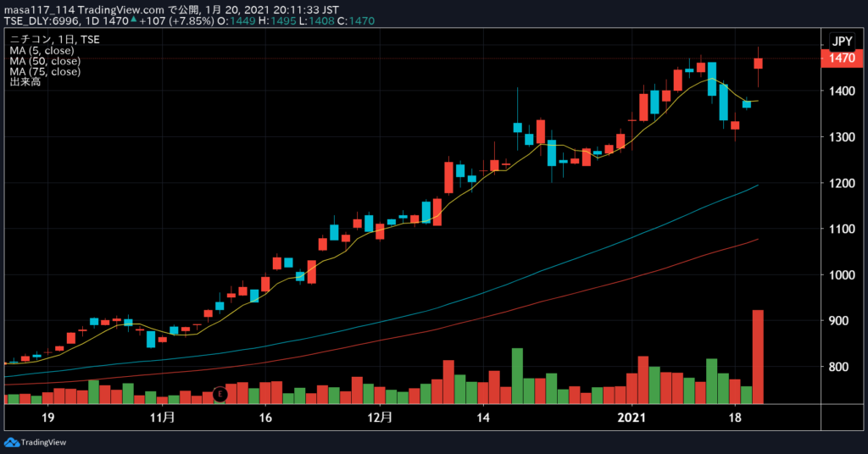
Task: Click the MA (5, close) indicator label
Action: pos(42,50)
